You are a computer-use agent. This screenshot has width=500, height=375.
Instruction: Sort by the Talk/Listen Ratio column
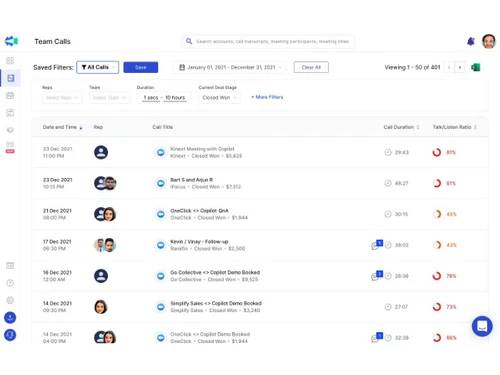455,127
